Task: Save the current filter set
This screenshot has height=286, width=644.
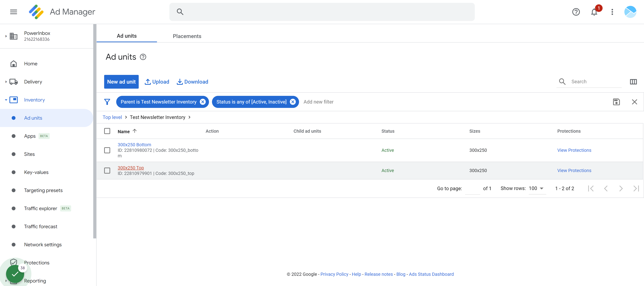Action: [x=616, y=102]
